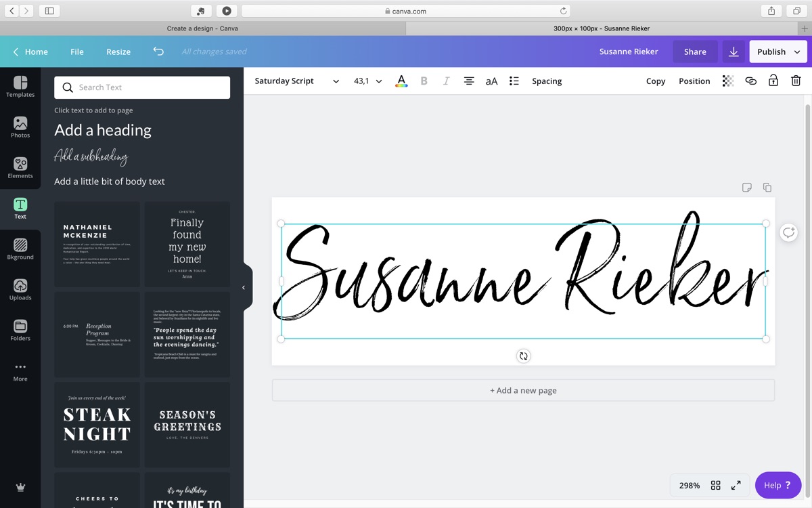Click the undo arrow

[x=158, y=51]
